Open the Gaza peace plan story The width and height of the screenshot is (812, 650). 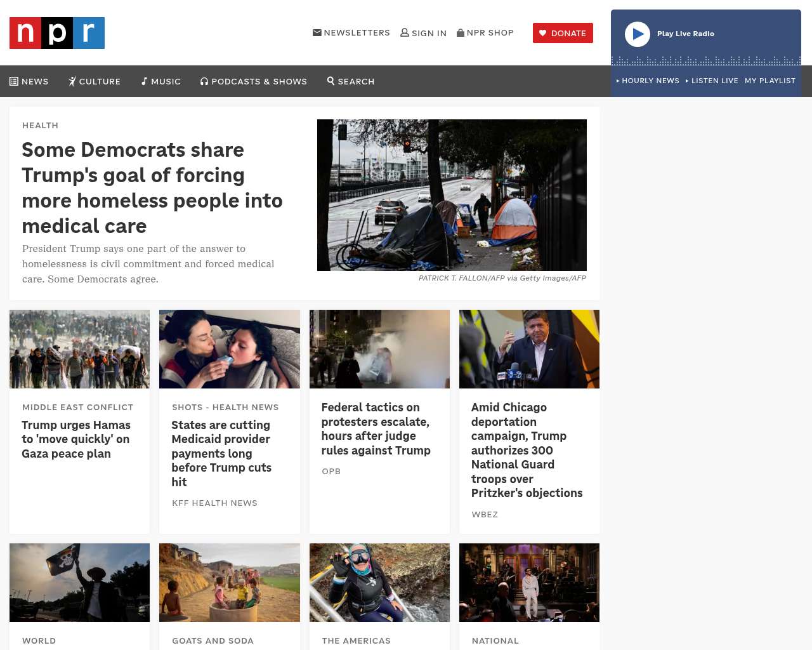tap(76, 439)
